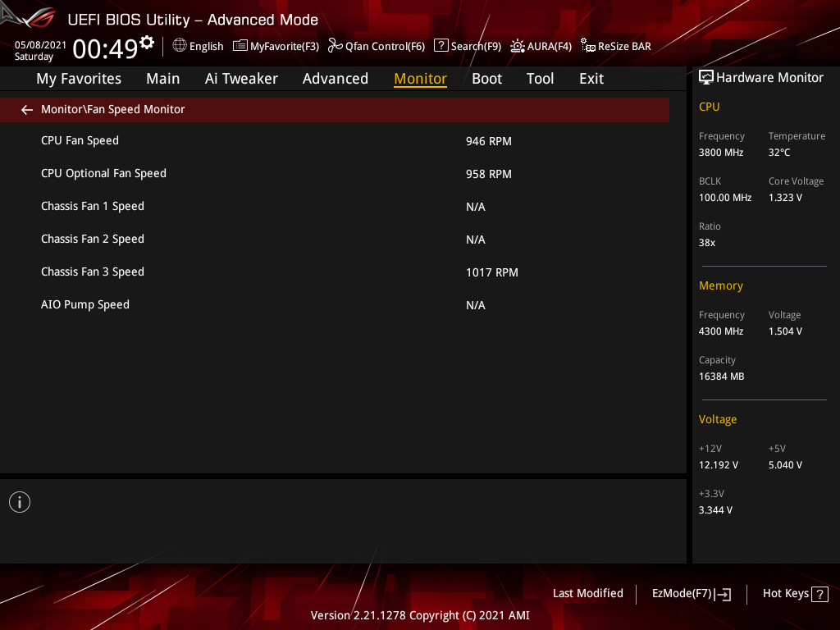
Task: Click the 5.040 V value
Action: click(785, 465)
